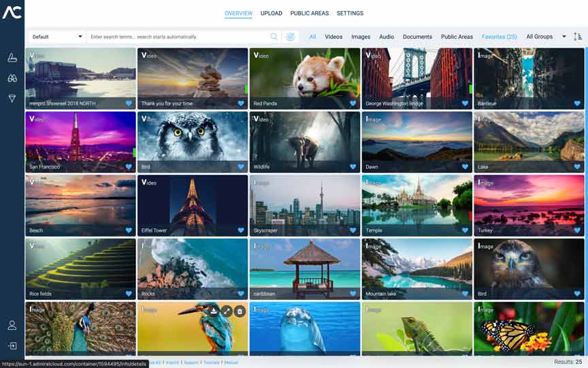Screen dimensions: 588x368
Task: Click the download icon on kingfisher image
Action: pos(214,311)
